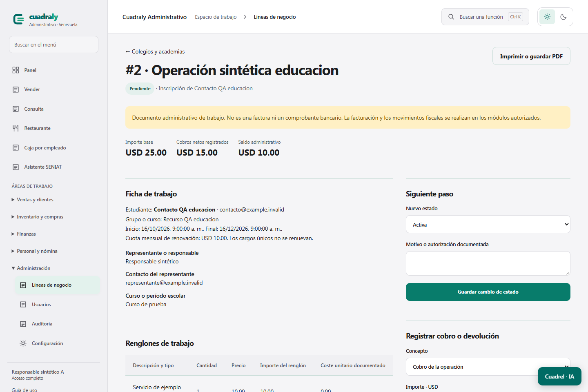
Task: Open the Nuevo estado dropdown
Action: [488, 224]
